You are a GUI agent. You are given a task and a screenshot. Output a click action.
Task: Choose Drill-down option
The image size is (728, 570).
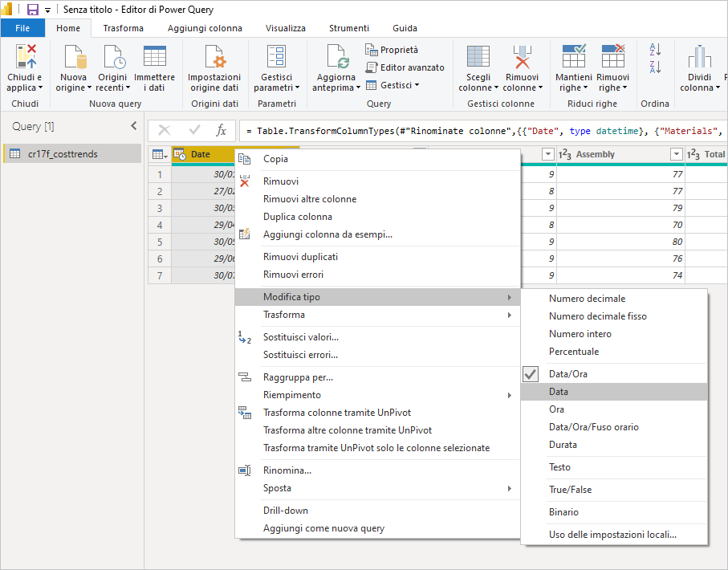click(377, 511)
